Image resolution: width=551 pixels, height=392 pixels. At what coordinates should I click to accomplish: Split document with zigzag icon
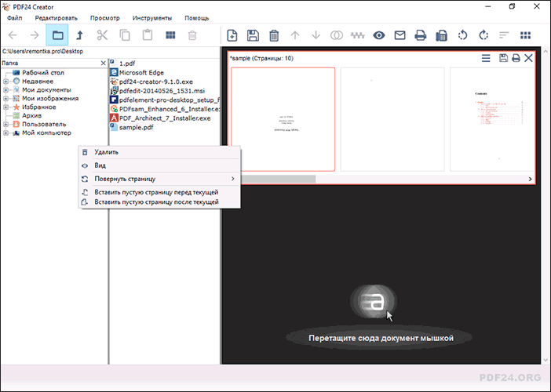tap(358, 35)
